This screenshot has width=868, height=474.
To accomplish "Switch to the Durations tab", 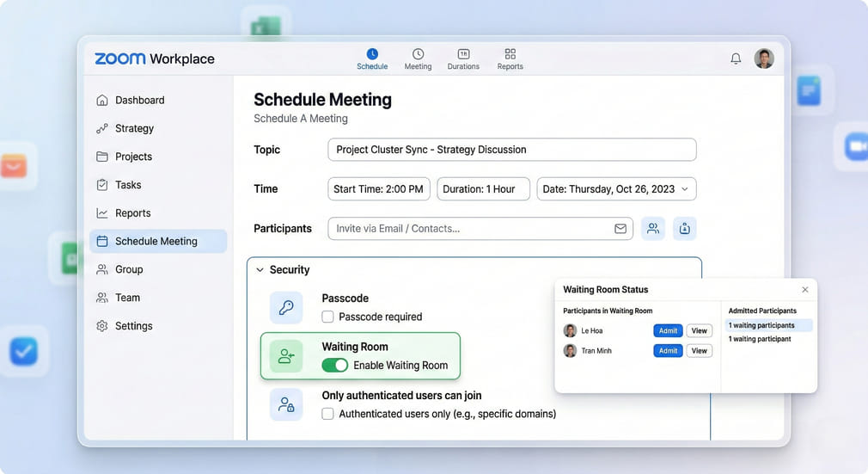I will pyautogui.click(x=463, y=58).
